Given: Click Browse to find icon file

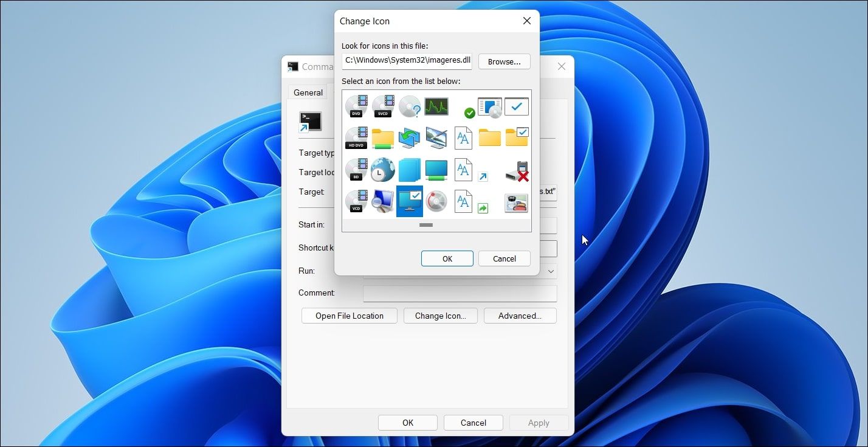Looking at the screenshot, I should pyautogui.click(x=504, y=61).
